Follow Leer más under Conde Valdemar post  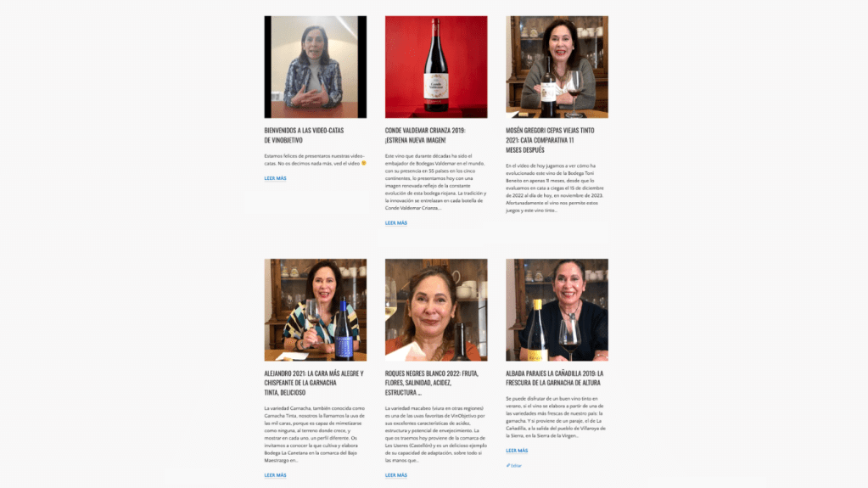pos(395,222)
